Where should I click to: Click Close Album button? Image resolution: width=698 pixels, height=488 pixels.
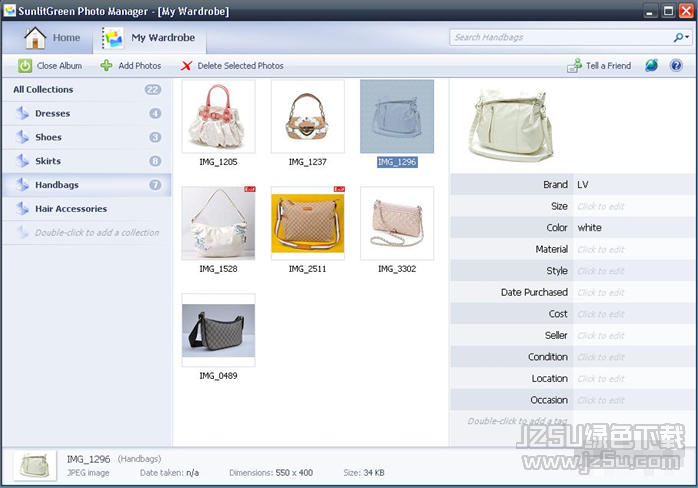tap(50, 66)
